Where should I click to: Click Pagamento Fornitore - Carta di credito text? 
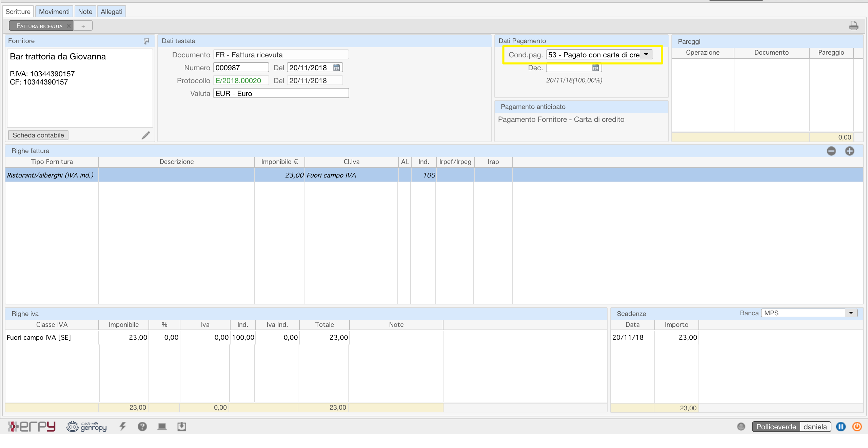point(561,119)
